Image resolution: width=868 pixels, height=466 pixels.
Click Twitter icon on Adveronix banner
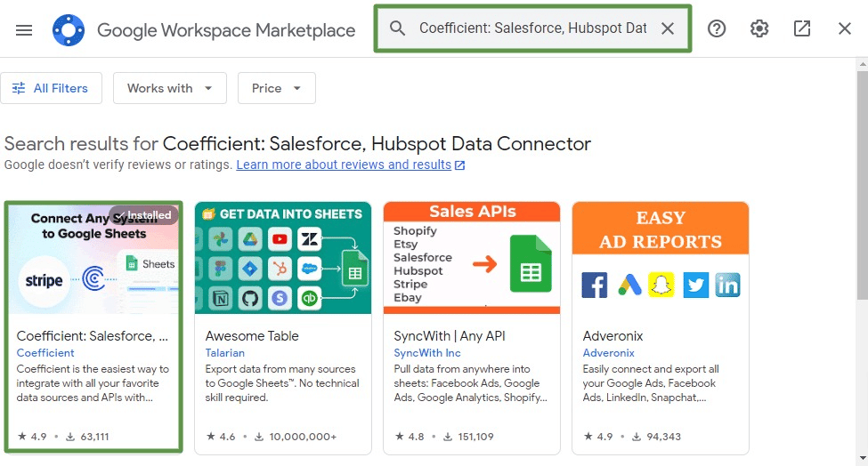[696, 285]
